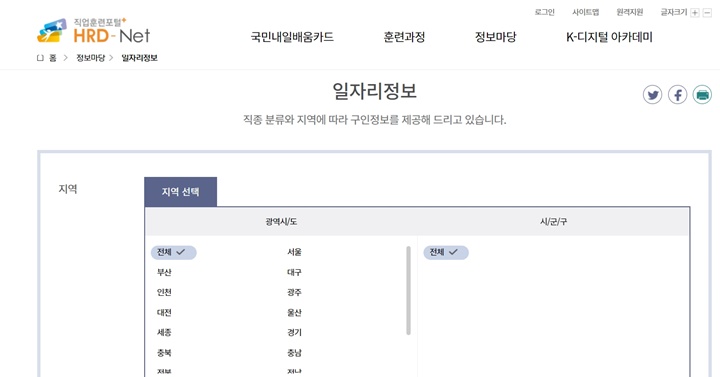Click the 시/군/구 column header
The height and width of the screenshot is (377, 720).
(553, 222)
